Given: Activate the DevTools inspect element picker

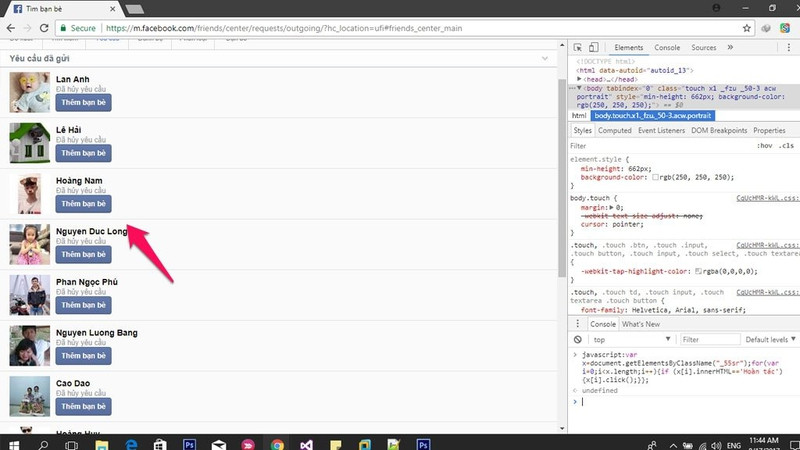Looking at the screenshot, I should [579, 48].
